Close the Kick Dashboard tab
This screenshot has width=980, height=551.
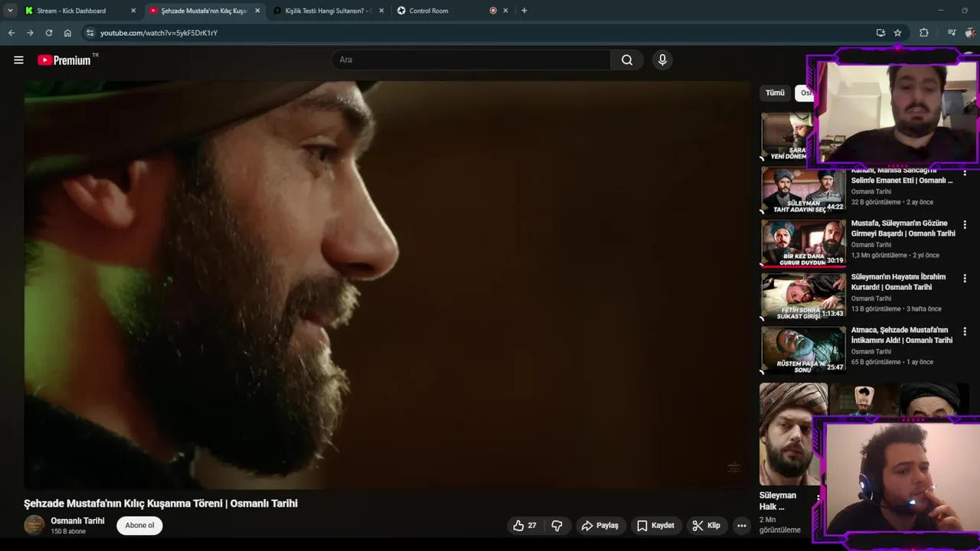(x=133, y=11)
